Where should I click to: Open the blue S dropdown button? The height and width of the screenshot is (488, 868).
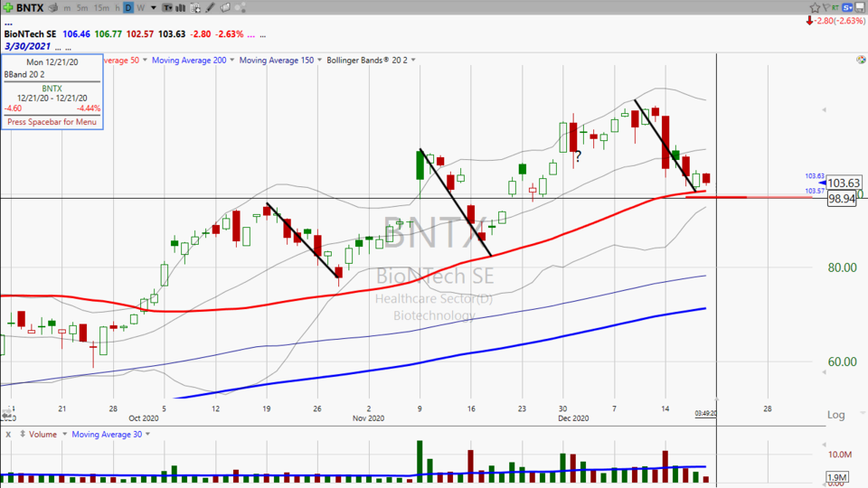(847, 7)
